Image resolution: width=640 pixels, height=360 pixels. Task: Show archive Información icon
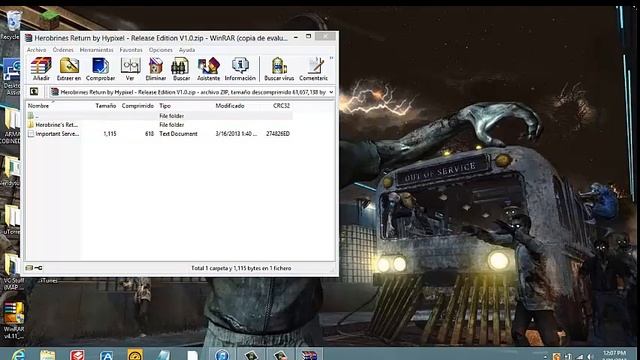(x=240, y=69)
